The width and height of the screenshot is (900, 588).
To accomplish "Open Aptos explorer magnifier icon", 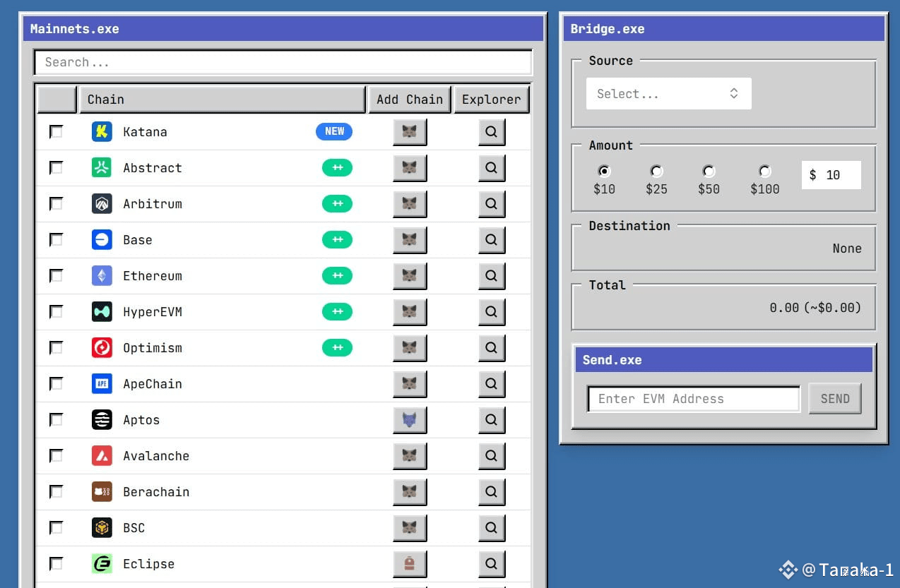I will coord(492,420).
